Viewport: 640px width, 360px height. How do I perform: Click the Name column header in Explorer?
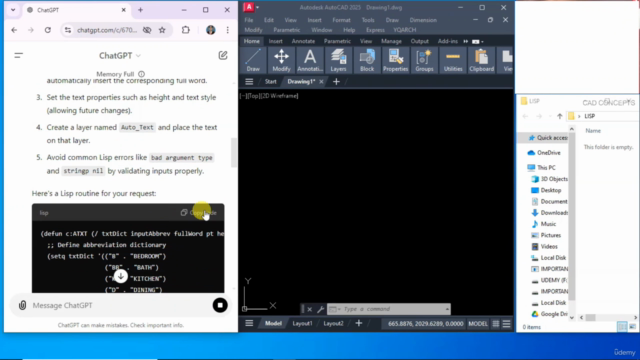click(593, 131)
